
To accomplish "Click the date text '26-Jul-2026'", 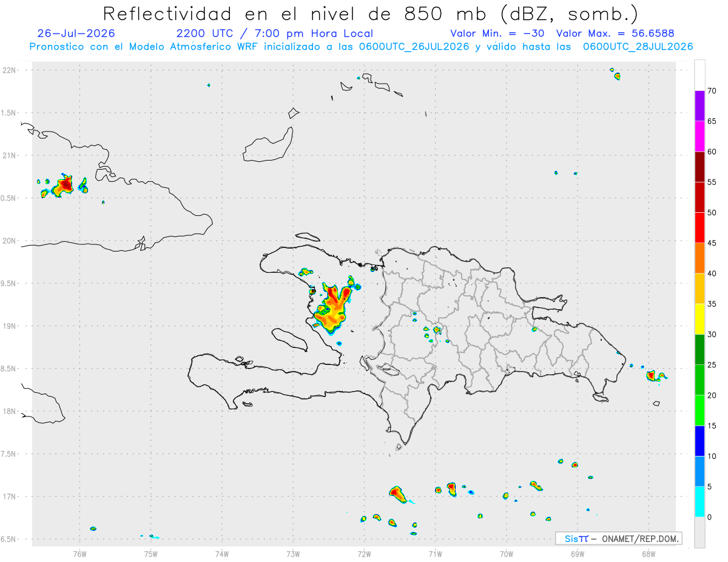I will point(76,33).
